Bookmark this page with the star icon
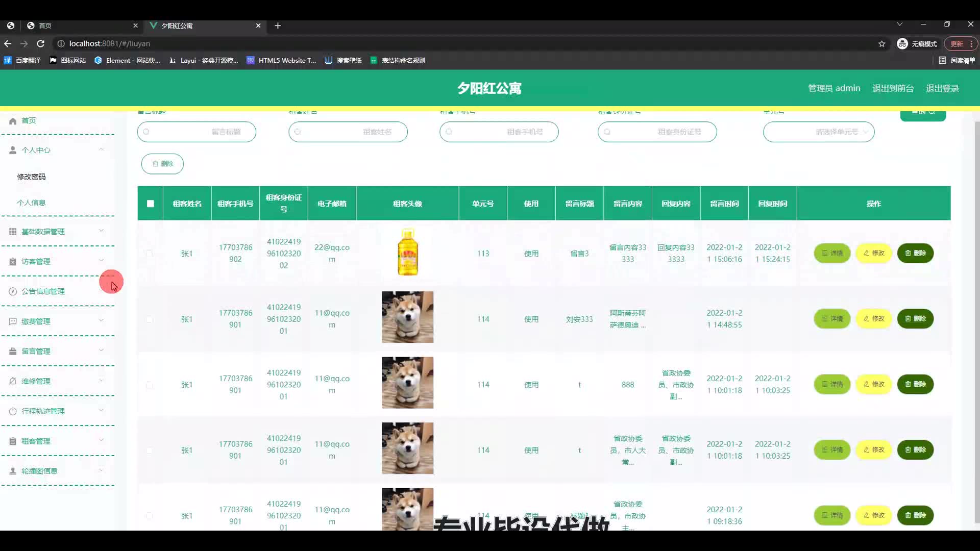This screenshot has height=551, width=980. (881, 44)
